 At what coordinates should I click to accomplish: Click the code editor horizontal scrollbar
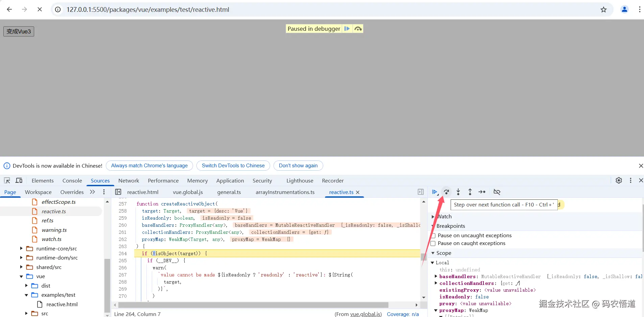coord(253,305)
